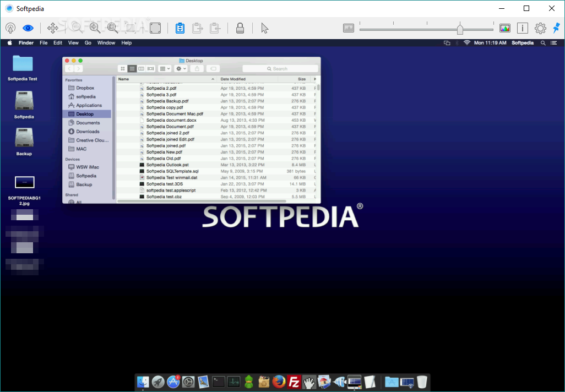Screen dimensions: 565x392
Task: Open the Go menu
Action: tap(88, 42)
